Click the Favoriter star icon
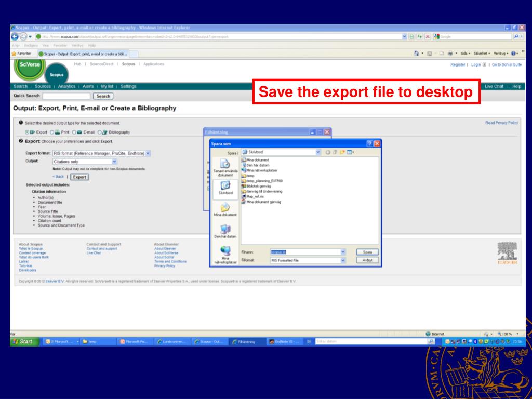The width and height of the screenshot is (532, 399). pos(14,54)
